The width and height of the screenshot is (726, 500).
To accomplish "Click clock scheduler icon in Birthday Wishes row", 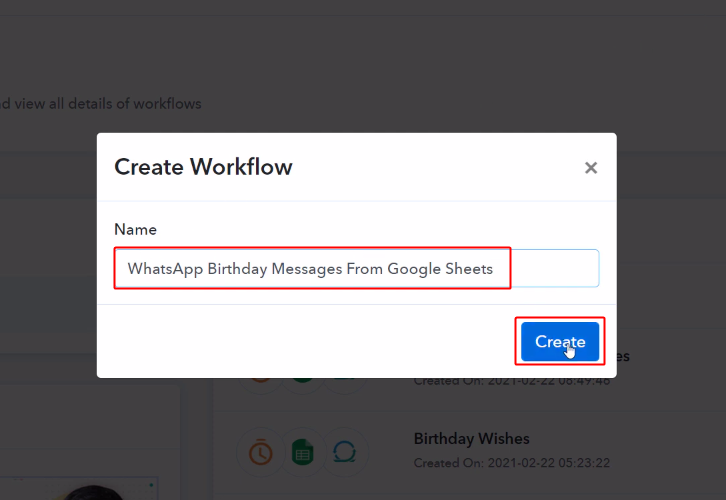I will click(x=261, y=452).
